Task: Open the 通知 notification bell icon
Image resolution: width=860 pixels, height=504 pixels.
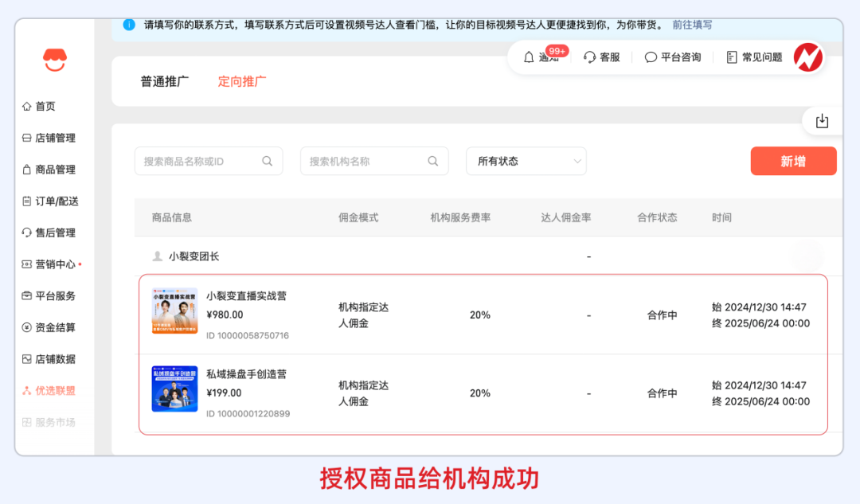Action: [x=527, y=57]
